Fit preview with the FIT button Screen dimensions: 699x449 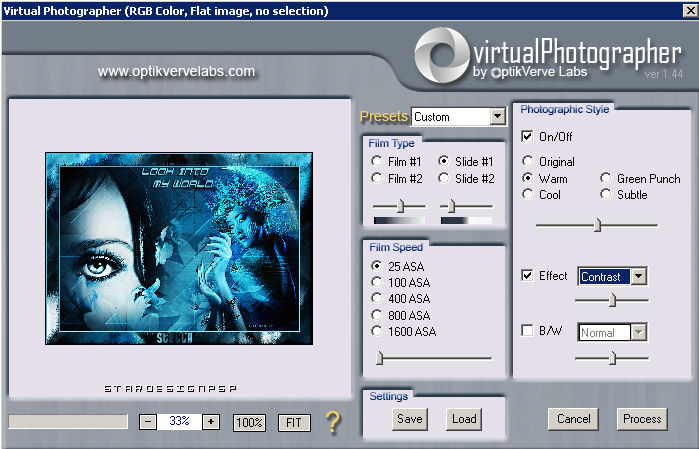pos(294,422)
